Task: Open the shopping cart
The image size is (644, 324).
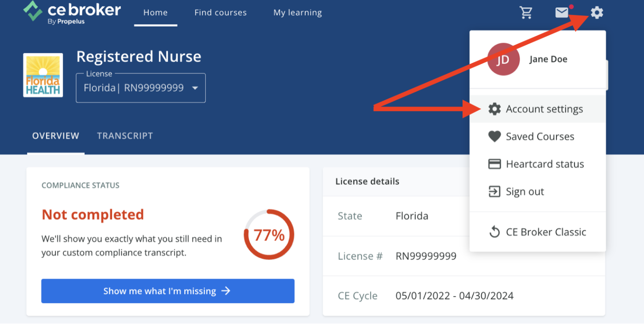Action: (526, 13)
